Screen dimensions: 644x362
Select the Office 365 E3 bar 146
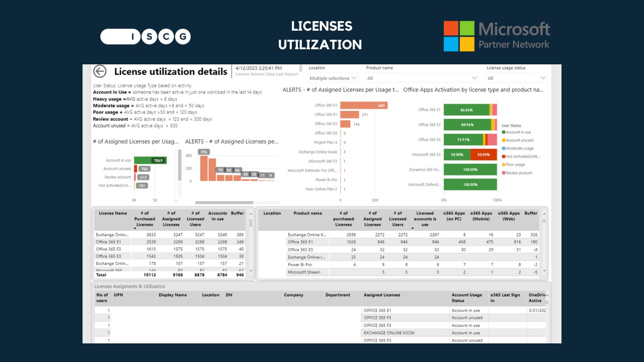point(346,124)
